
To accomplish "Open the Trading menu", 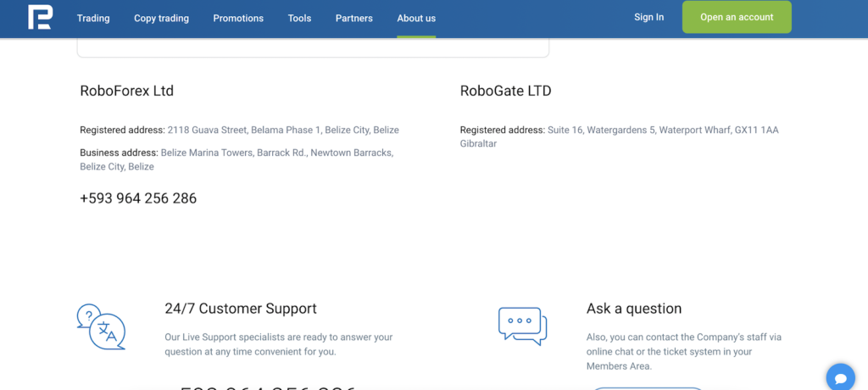I will pos(93,19).
